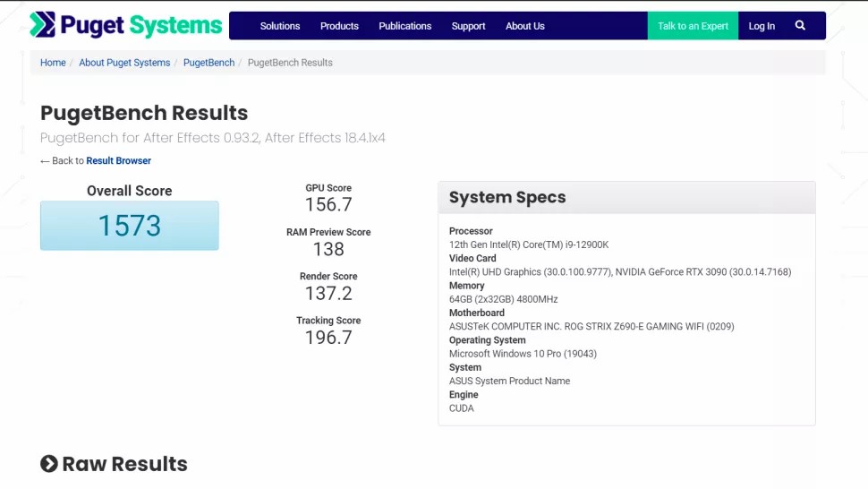Click the Video Card label
The image size is (868, 489).
tap(472, 258)
